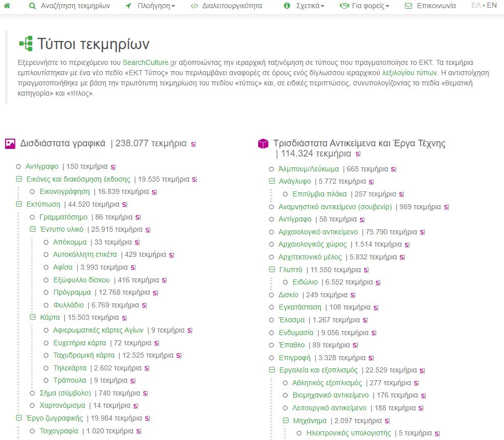This screenshot has height=440, width=504.
Task: Click the image icon beside Δισδιάστατα γραφικά
Action: 11,143
